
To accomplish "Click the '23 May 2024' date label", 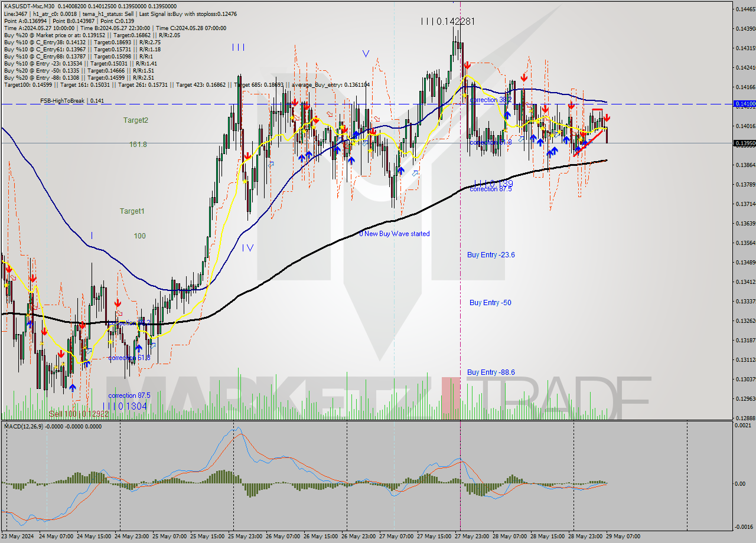I will [x=18, y=537].
